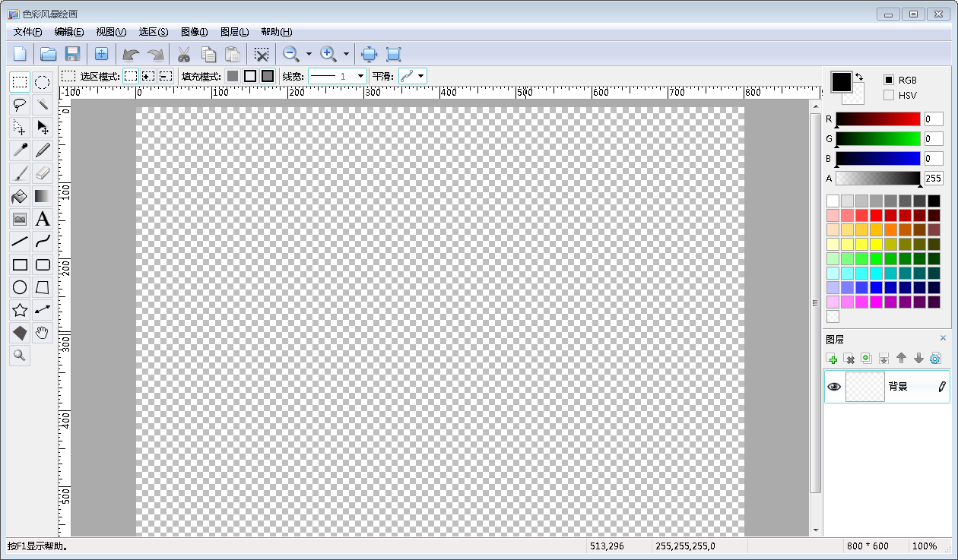Toggle visibility eye of 背景 layer
958x560 pixels.
tap(834, 387)
